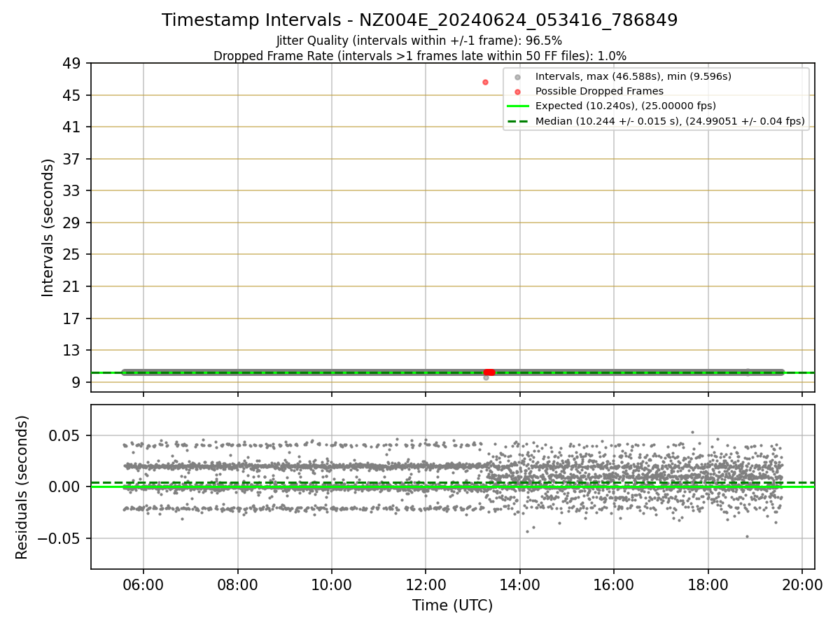Click the '14:00' time tick label
Viewport: 840px width, 630px height.
click(519, 584)
